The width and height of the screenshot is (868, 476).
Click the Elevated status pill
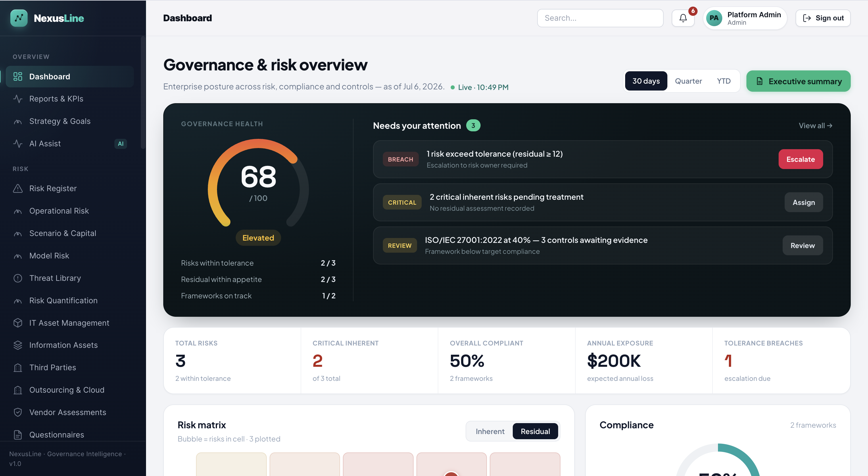(x=258, y=238)
